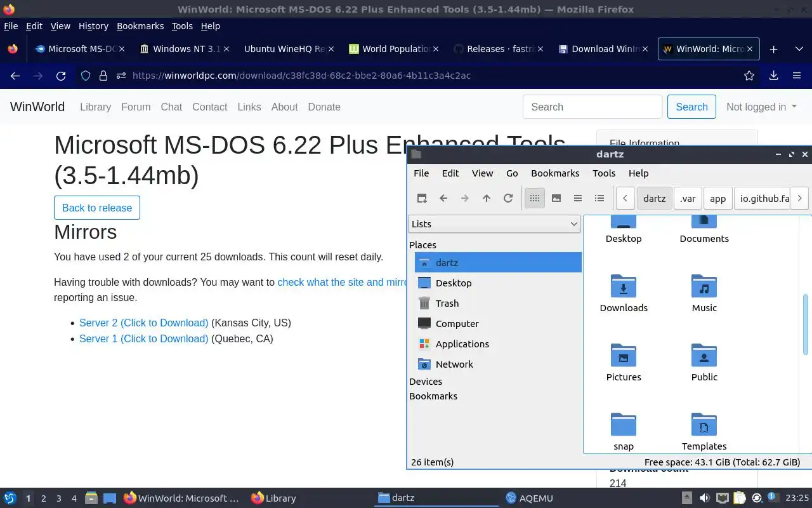Screen dimensions: 812x508
Task: Open WinWorld Library nav link
Action: click(95, 107)
